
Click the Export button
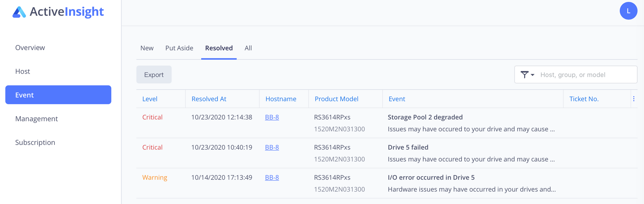click(x=154, y=75)
